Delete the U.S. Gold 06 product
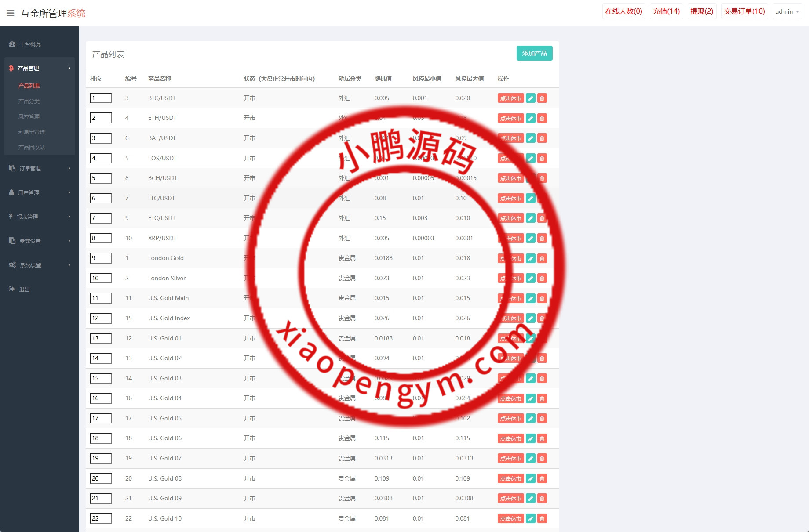This screenshot has width=809, height=532. 542,438
